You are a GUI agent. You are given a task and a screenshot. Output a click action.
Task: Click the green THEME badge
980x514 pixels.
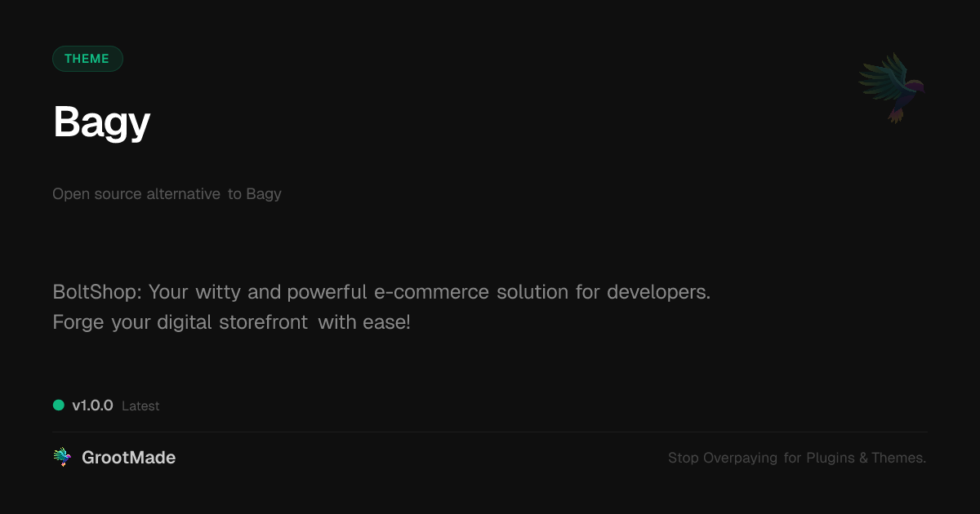pyautogui.click(x=87, y=59)
